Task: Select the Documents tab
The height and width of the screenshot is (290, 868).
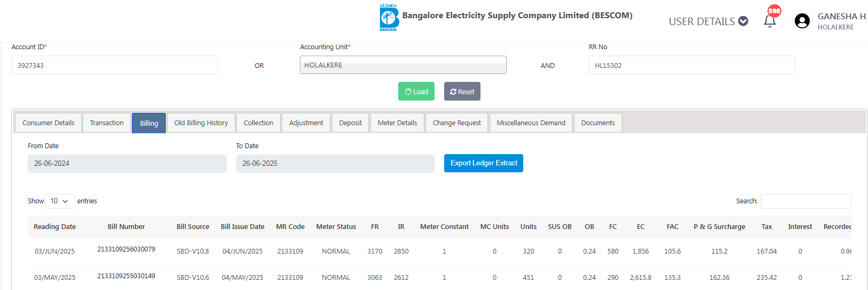Action: pos(598,123)
